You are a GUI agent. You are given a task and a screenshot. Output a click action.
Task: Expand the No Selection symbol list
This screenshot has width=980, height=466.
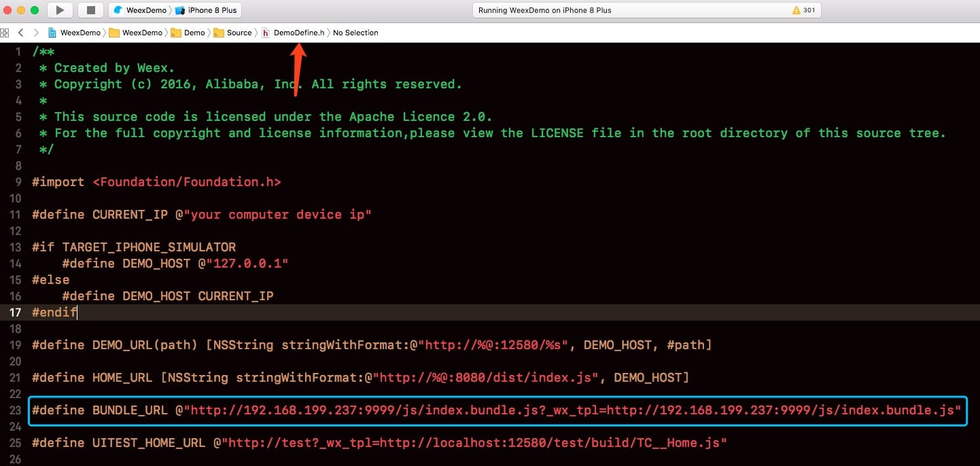pyautogui.click(x=355, y=33)
